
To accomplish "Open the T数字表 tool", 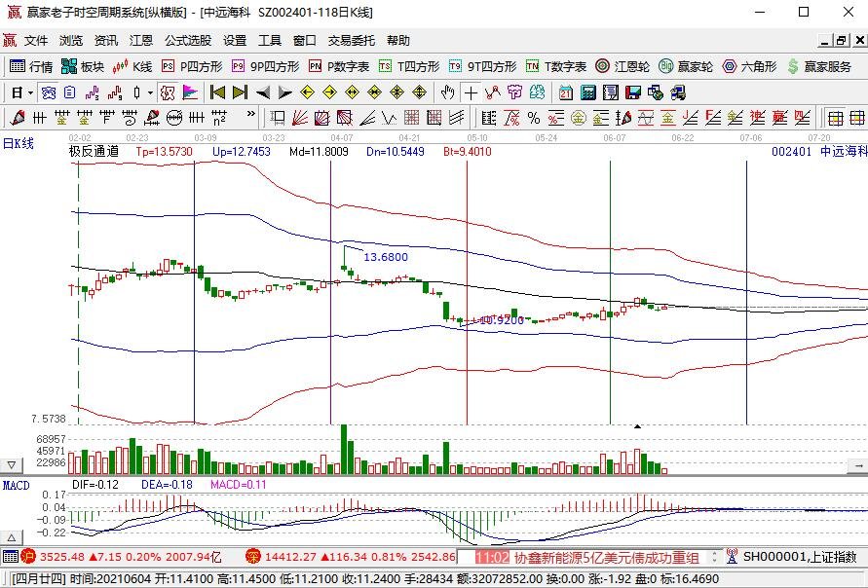I will (x=556, y=66).
